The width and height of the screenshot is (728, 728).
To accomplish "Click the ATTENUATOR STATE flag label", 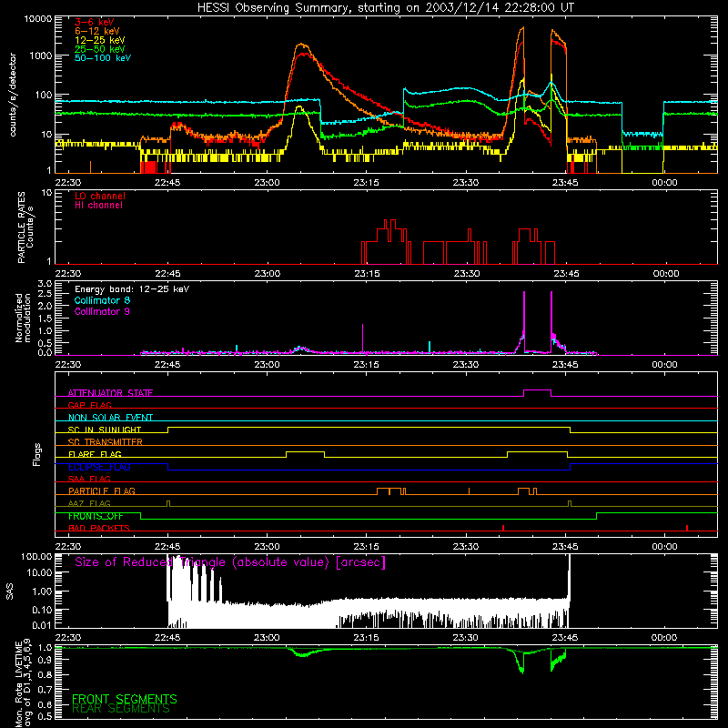I will point(110,393).
